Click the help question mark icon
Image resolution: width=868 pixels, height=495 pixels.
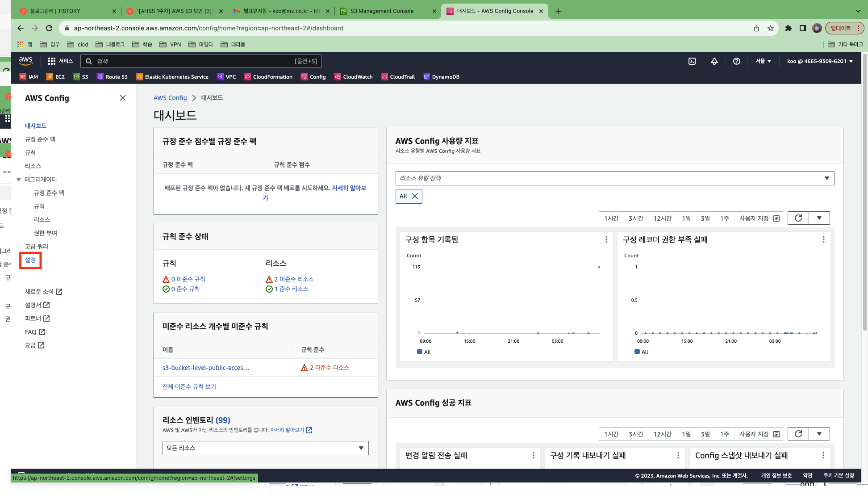(x=736, y=61)
